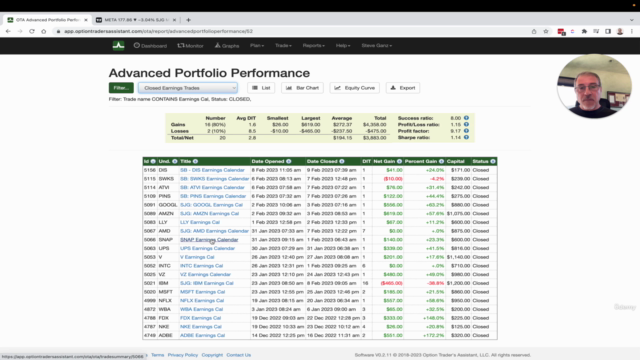Image resolution: width=640 pixels, height=360 pixels.
Task: Open the Closed Earnings Trades dropdown
Action: [x=188, y=88]
